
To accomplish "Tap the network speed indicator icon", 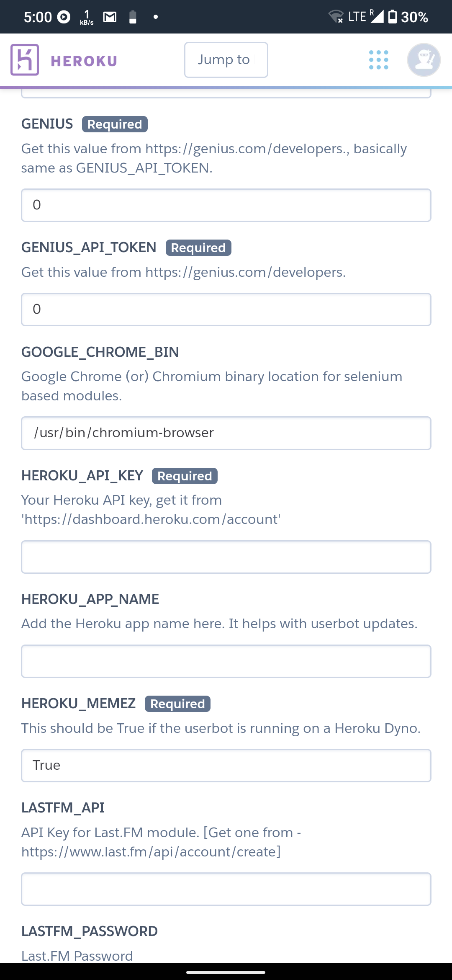I will click(x=87, y=18).
